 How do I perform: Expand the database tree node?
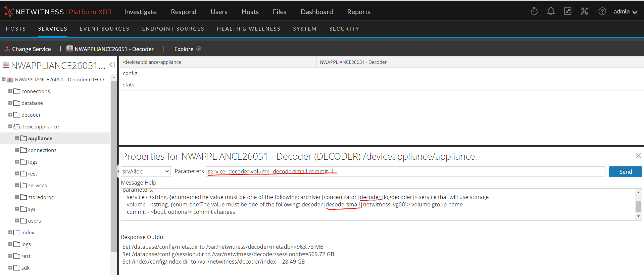click(x=10, y=103)
